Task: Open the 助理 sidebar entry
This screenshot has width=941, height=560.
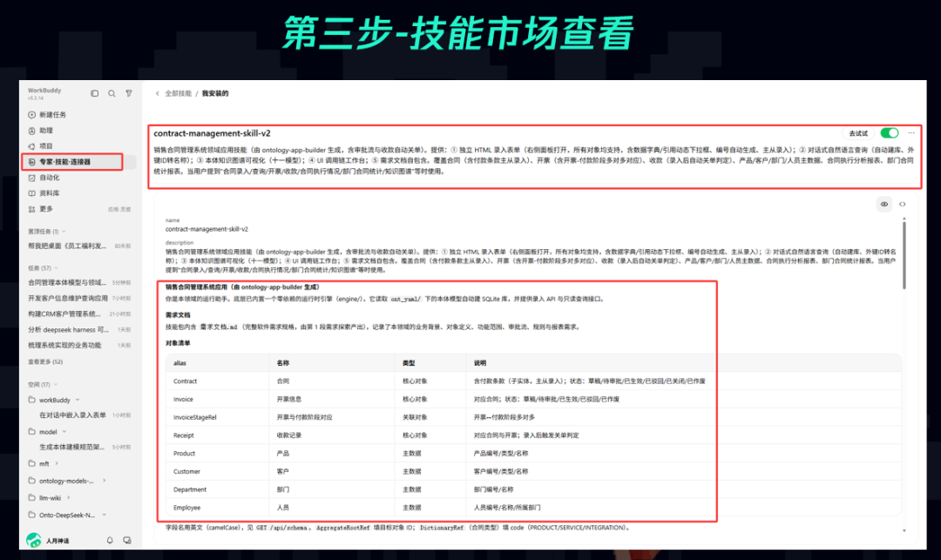Action: click(46, 130)
